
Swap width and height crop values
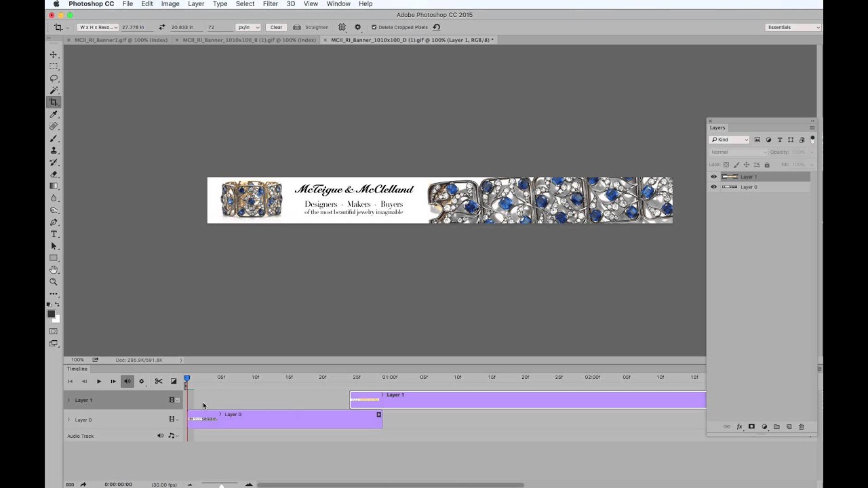pyautogui.click(x=161, y=27)
